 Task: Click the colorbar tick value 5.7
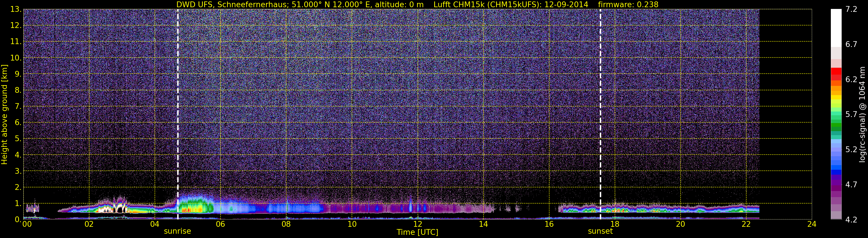click(851, 115)
